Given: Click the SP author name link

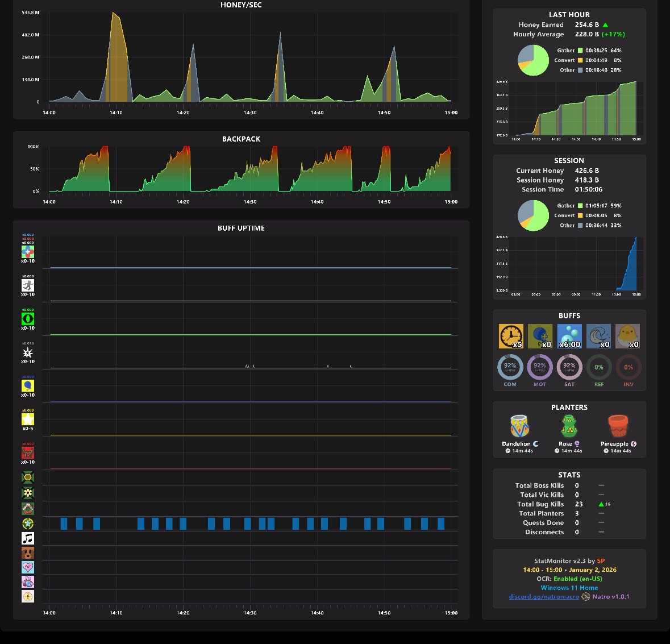Looking at the screenshot, I should (601, 560).
